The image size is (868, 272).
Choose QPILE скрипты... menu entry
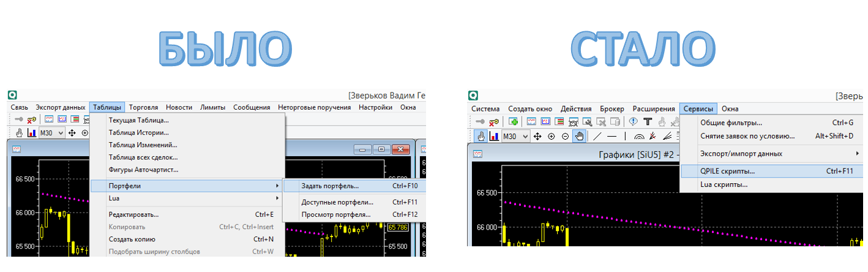tap(771, 171)
